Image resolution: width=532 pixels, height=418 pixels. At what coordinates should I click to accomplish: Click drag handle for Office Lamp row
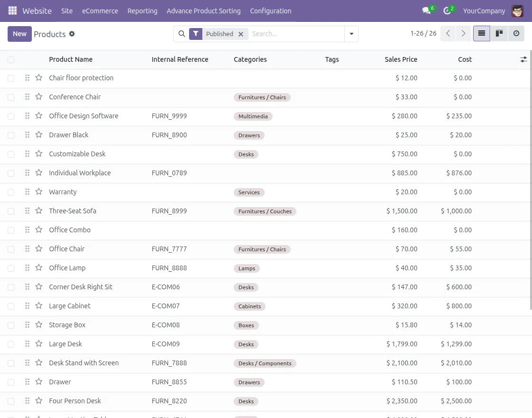(27, 268)
